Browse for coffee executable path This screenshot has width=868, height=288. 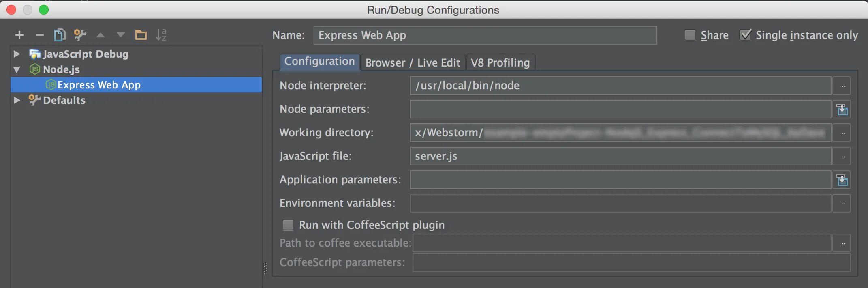coord(842,243)
